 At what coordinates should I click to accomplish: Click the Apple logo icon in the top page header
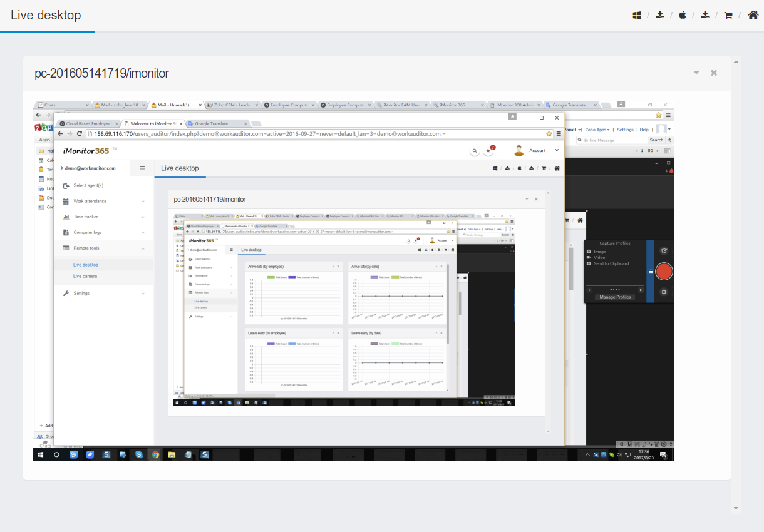tap(683, 15)
